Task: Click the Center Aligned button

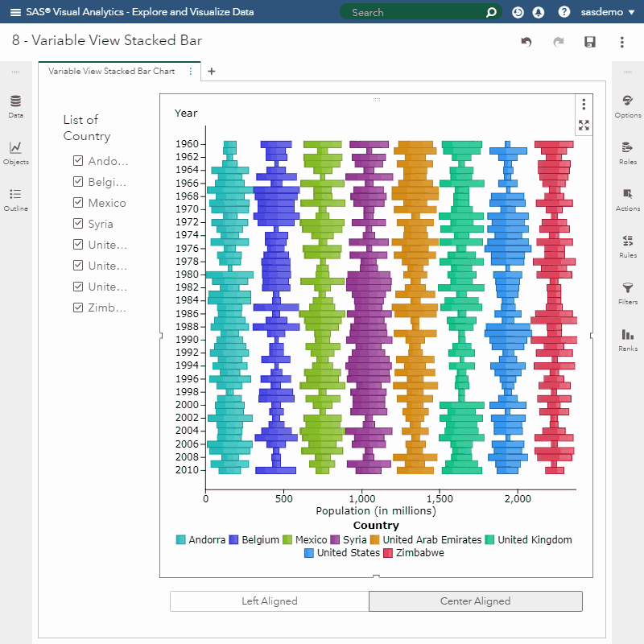Action: (x=475, y=601)
